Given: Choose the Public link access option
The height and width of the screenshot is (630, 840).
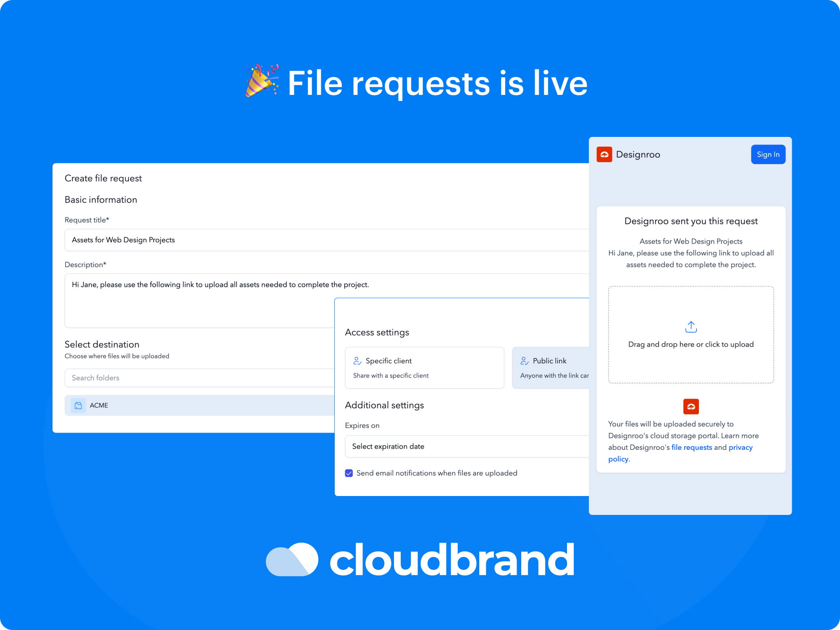Looking at the screenshot, I should [551, 367].
